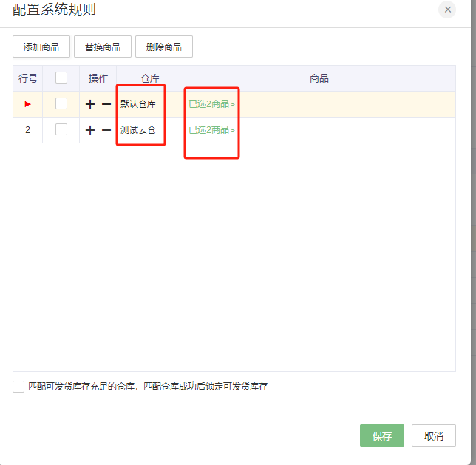This screenshot has width=476, height=465.
Task: Toggle the select-all checkbox in table header
Action: (x=61, y=78)
